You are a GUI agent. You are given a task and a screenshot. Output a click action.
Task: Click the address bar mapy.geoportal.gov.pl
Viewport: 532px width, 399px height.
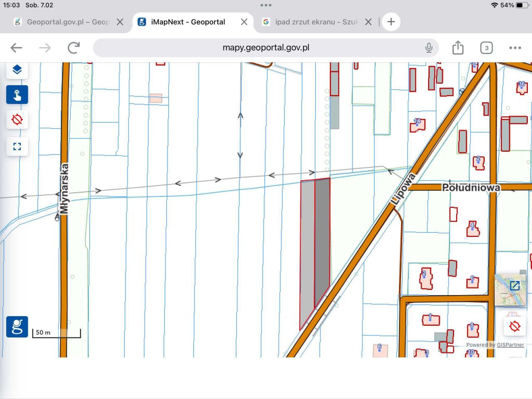tap(266, 48)
